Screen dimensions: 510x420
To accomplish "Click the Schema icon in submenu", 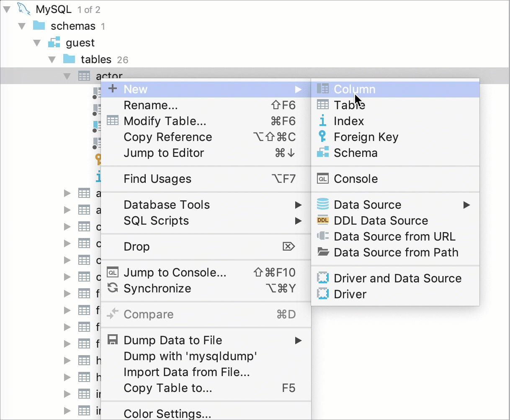I will click(x=323, y=152).
